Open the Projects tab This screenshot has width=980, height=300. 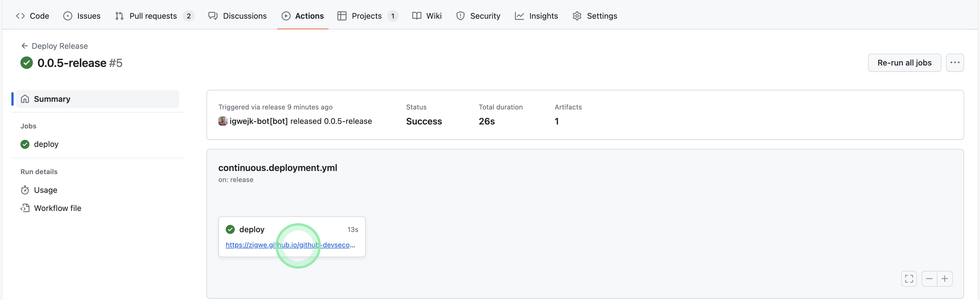click(x=367, y=16)
